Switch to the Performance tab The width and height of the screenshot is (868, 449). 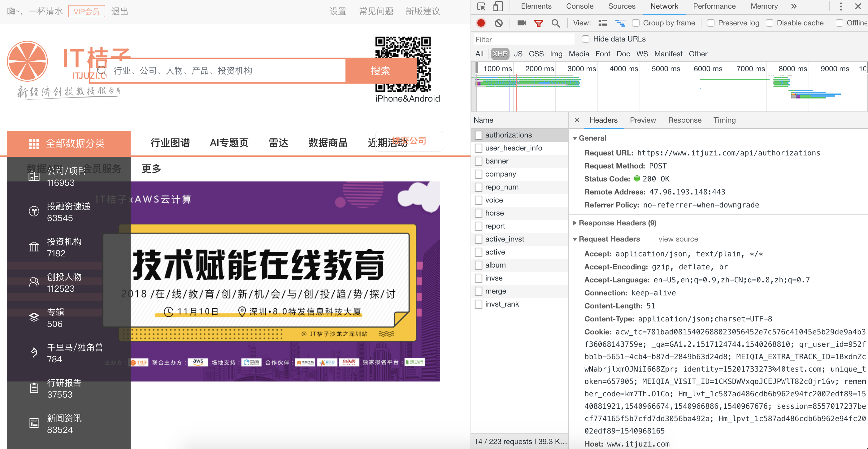714,7
